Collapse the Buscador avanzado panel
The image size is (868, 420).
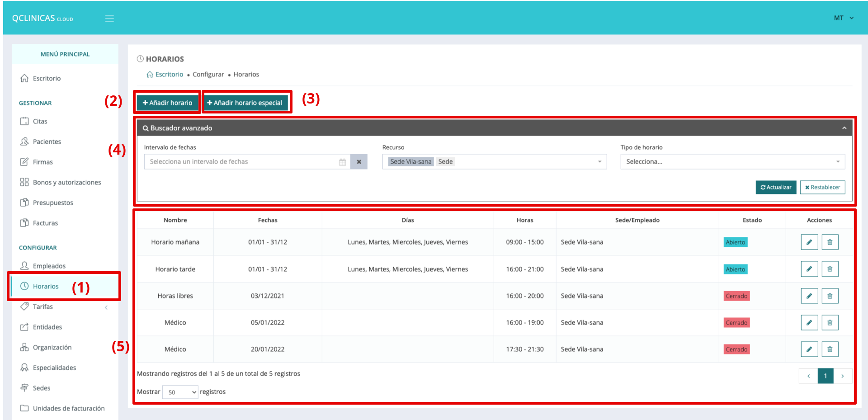tap(844, 128)
